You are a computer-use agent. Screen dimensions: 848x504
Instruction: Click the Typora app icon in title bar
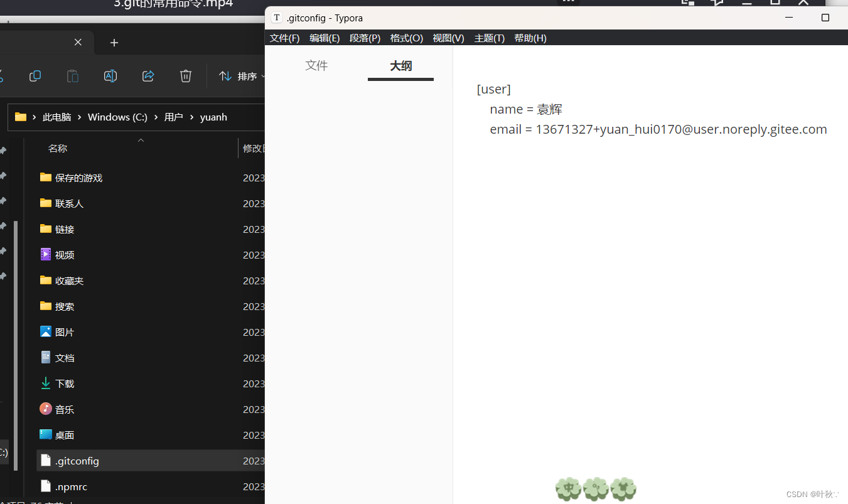point(276,18)
